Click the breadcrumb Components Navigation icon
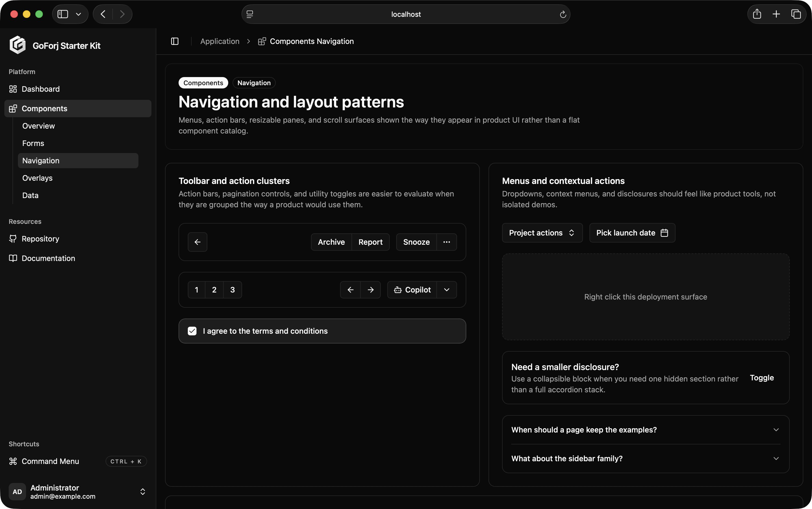The image size is (812, 509). coord(262,42)
